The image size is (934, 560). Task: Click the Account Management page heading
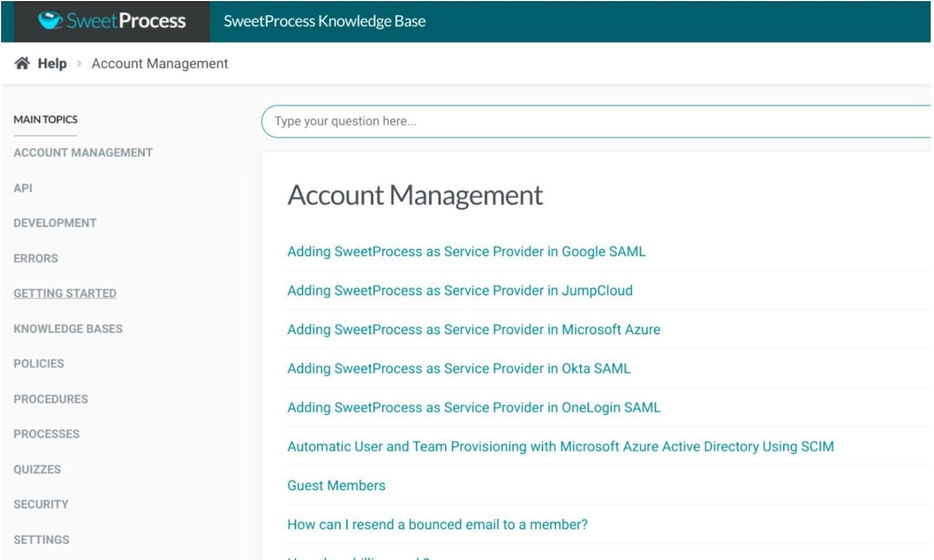415,195
